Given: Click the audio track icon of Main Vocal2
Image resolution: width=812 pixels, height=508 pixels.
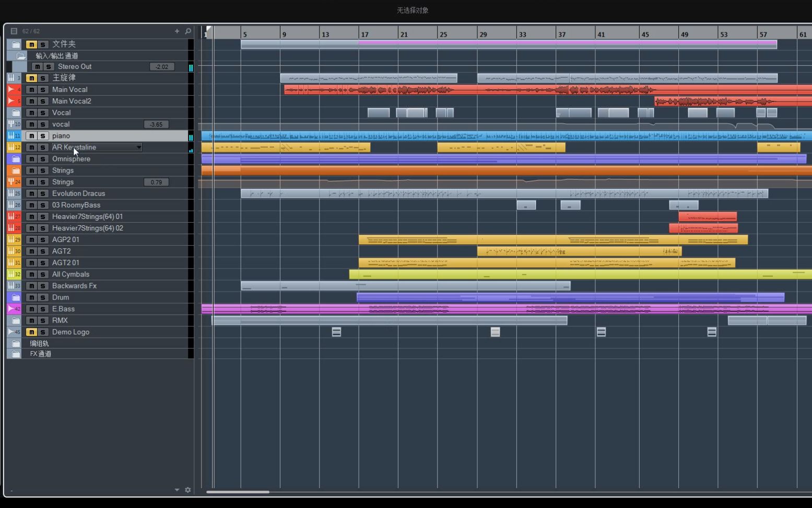Looking at the screenshot, I should pos(11,101).
